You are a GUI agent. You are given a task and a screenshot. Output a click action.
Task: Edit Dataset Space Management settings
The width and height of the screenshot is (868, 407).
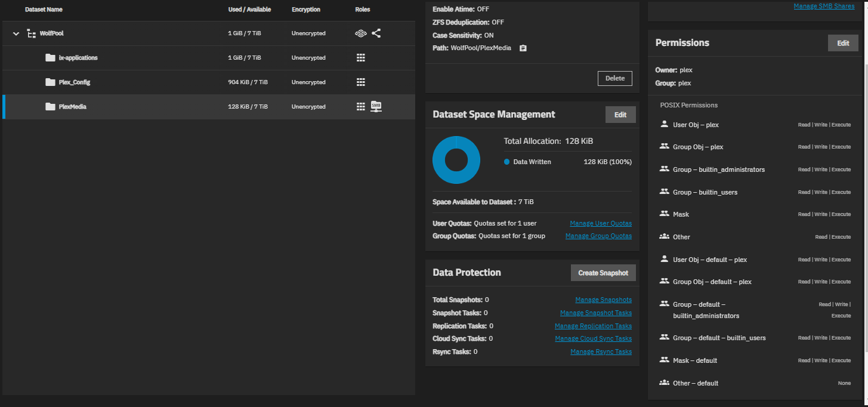(620, 115)
